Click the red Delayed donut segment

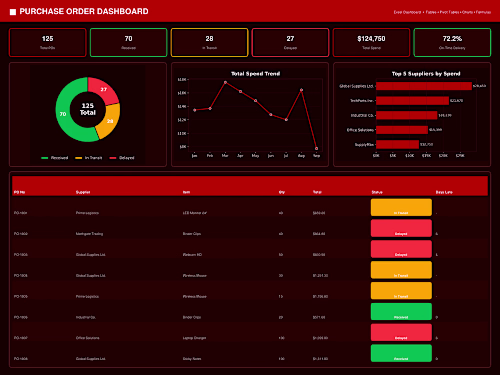point(104,89)
